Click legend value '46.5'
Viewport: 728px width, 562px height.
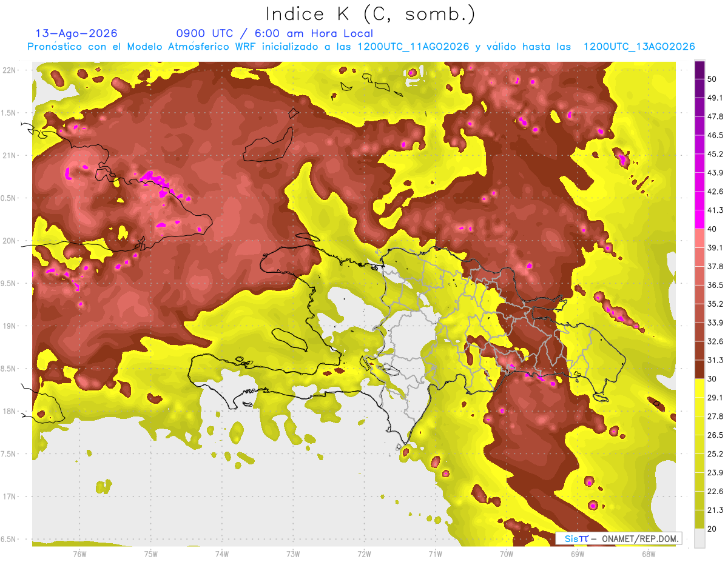(x=715, y=135)
